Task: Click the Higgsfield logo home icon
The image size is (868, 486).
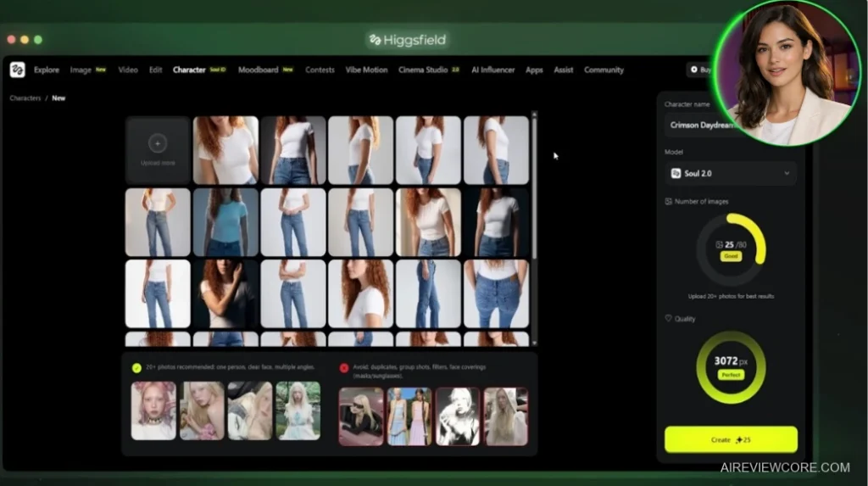Action: pos(17,70)
